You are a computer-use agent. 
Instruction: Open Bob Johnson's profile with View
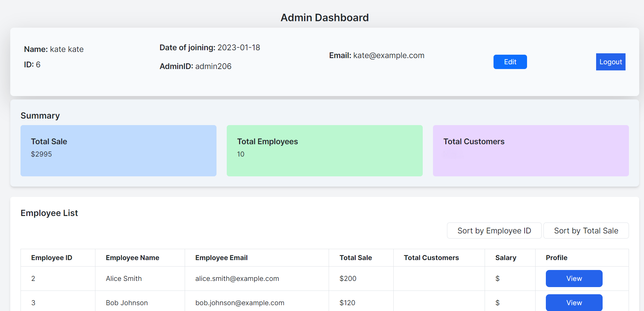574,302
